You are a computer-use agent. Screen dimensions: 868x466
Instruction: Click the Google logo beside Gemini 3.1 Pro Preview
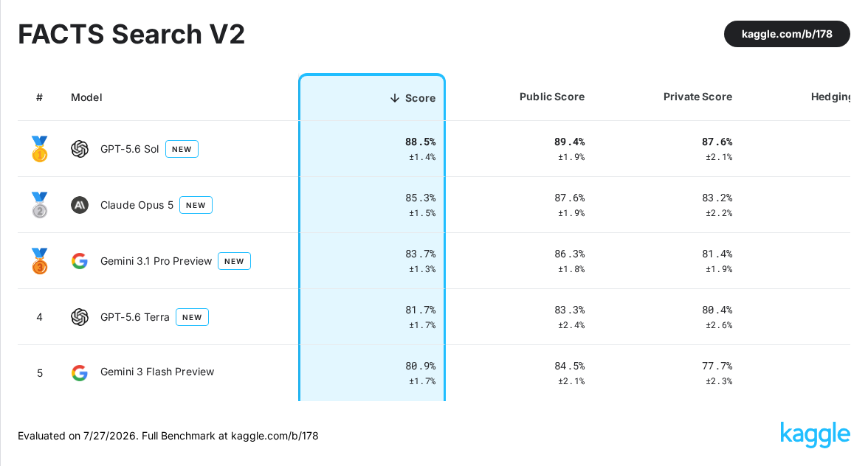tap(80, 261)
